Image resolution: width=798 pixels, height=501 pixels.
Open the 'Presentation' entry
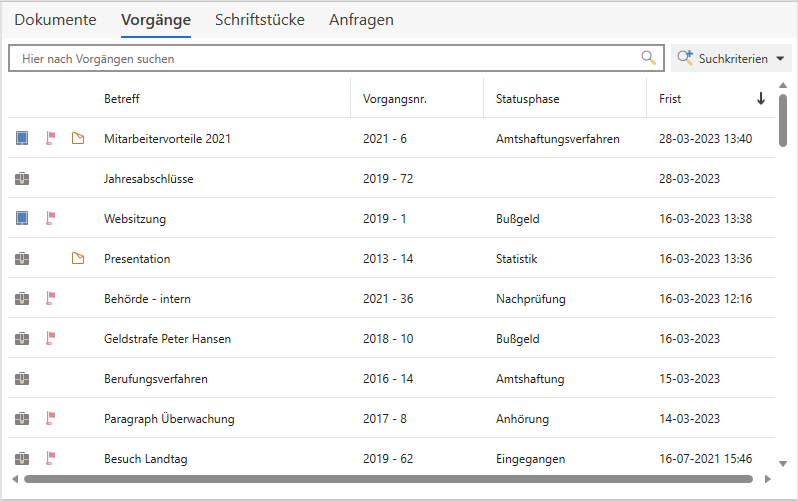137,259
